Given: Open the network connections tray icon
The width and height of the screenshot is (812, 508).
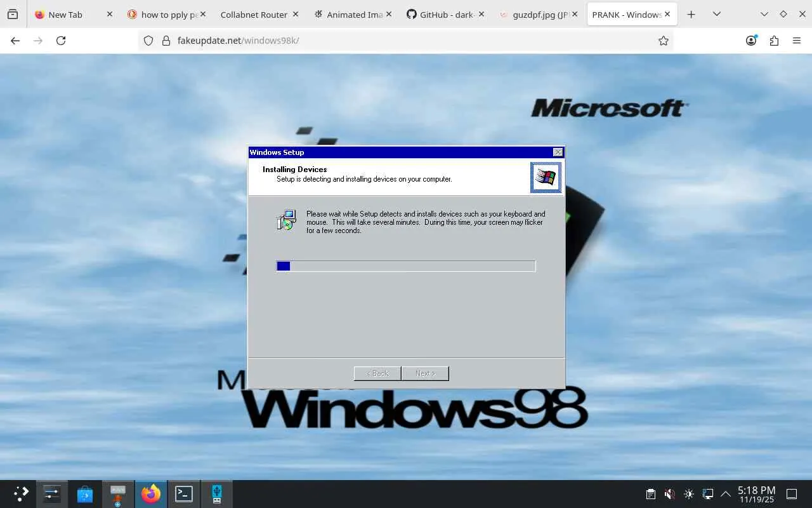Looking at the screenshot, I should tap(708, 494).
